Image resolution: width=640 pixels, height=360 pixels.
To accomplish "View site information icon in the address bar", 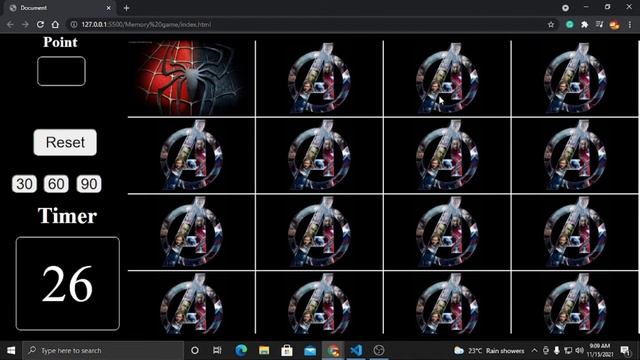I will 74,24.
